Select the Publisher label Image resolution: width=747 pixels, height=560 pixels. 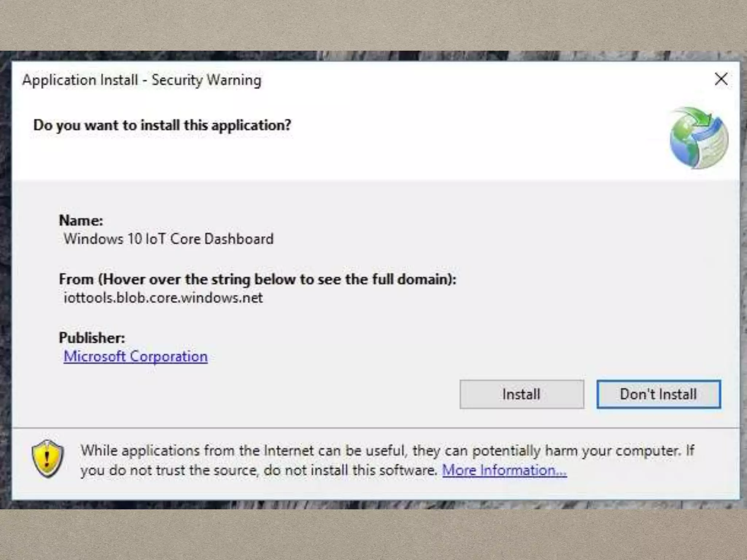click(92, 338)
